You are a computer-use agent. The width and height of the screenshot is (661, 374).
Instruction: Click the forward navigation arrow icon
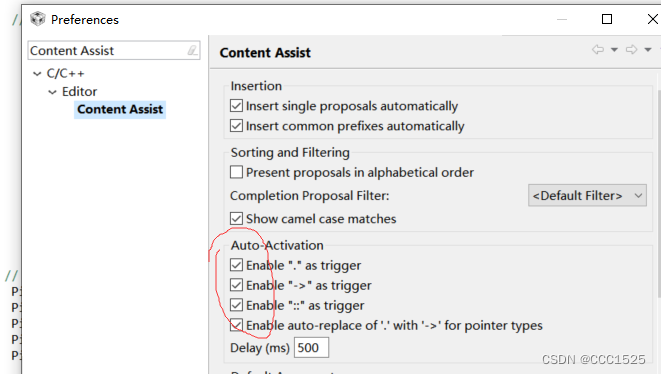click(631, 50)
